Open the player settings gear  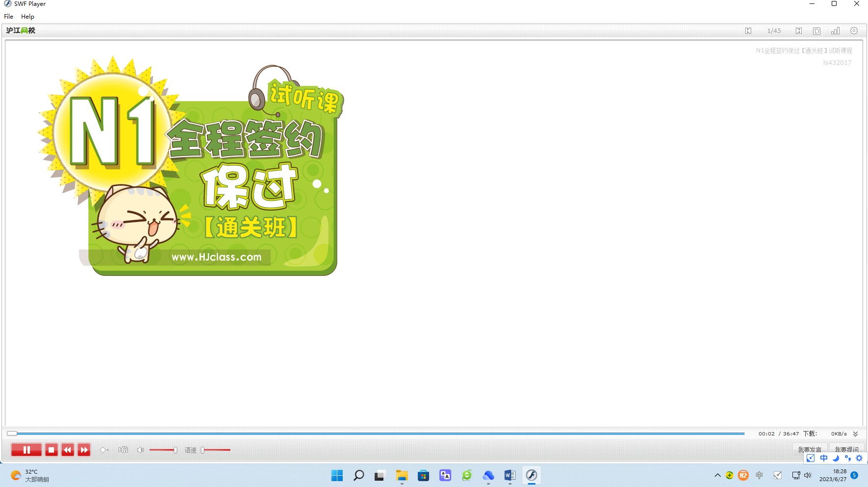(854, 31)
